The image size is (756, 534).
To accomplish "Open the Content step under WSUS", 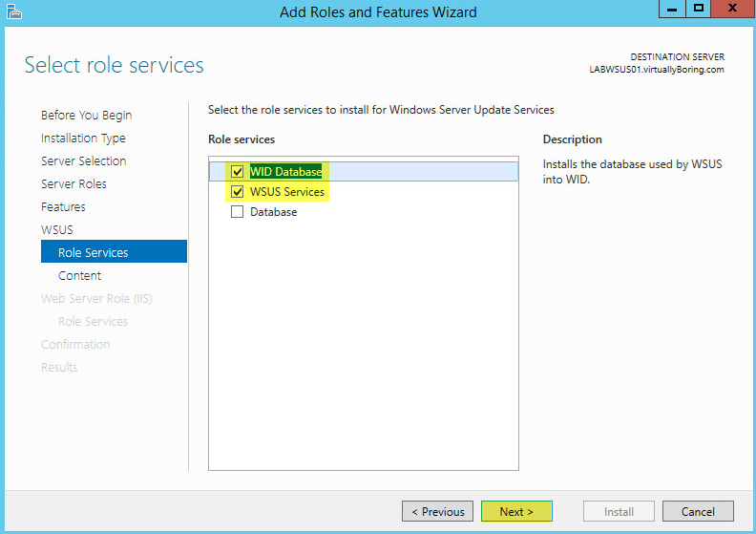I will tap(79, 276).
